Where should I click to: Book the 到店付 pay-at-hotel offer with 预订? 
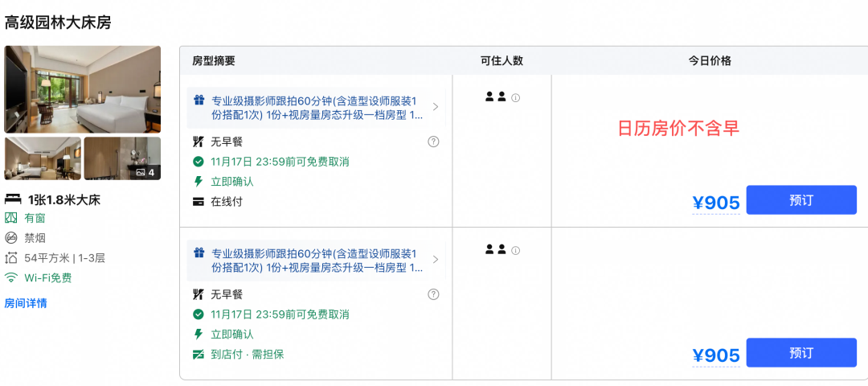[x=801, y=352]
